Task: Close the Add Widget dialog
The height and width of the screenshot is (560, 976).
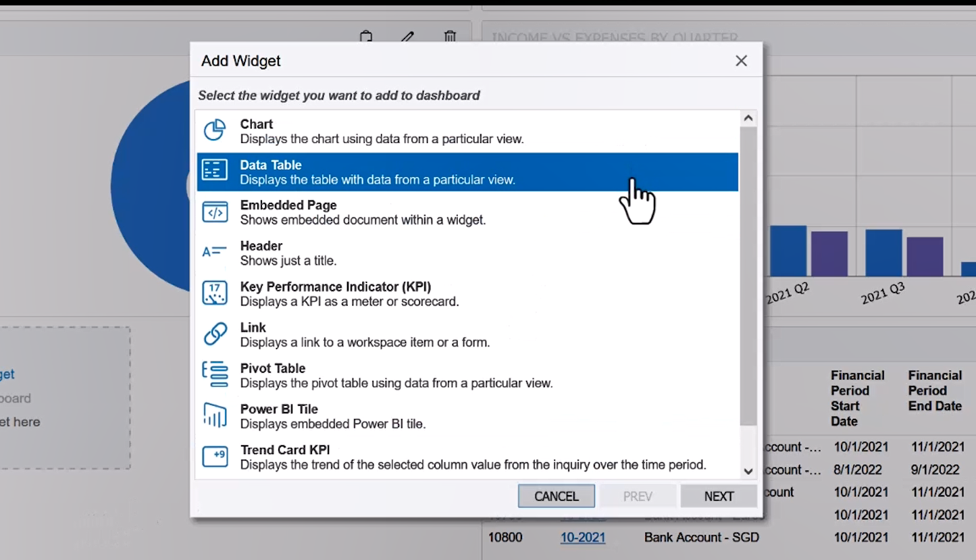Action: click(741, 61)
